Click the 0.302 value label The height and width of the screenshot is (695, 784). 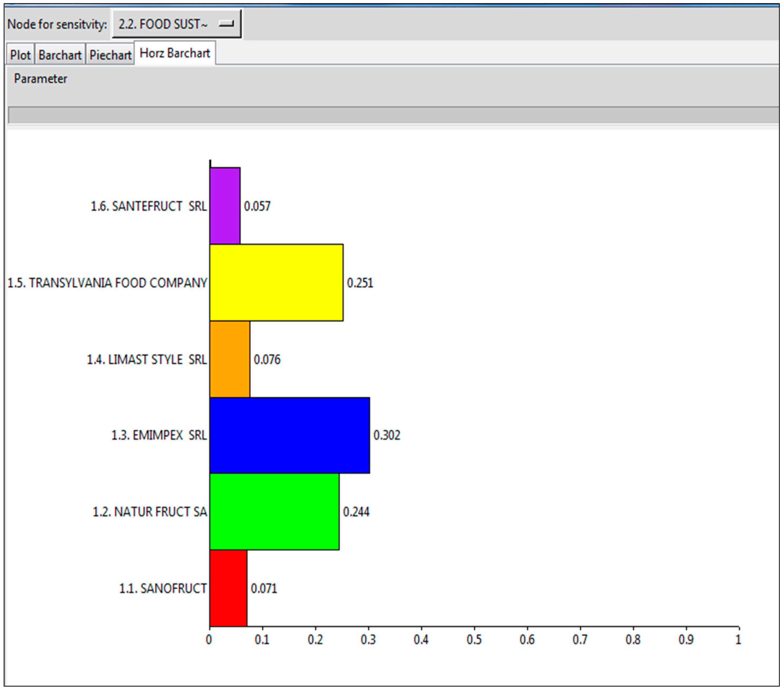pyautogui.click(x=387, y=435)
